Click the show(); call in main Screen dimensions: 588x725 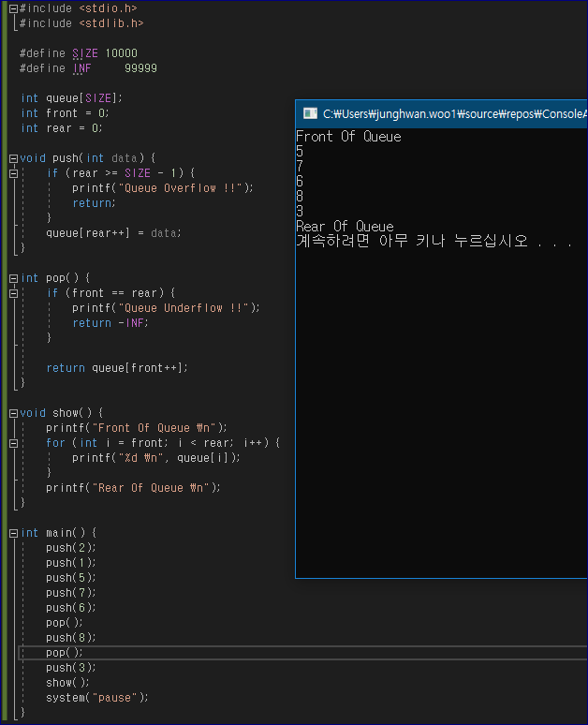tap(67, 683)
